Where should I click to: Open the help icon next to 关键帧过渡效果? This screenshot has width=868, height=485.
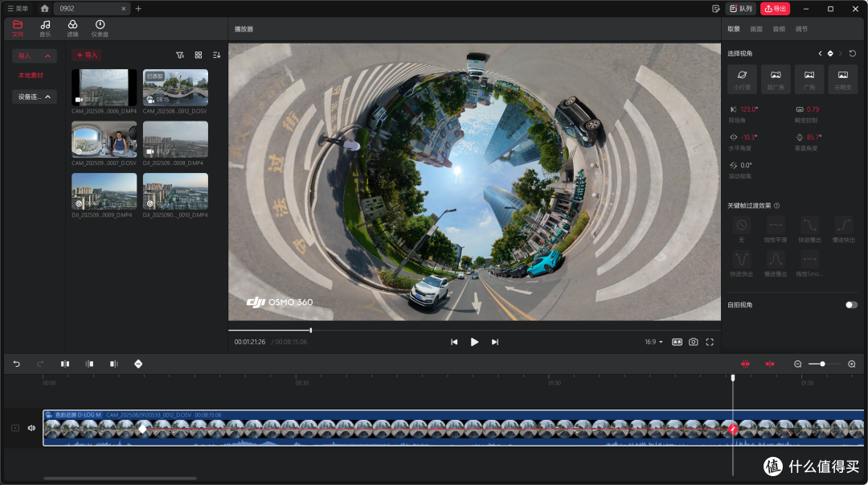[776, 206]
